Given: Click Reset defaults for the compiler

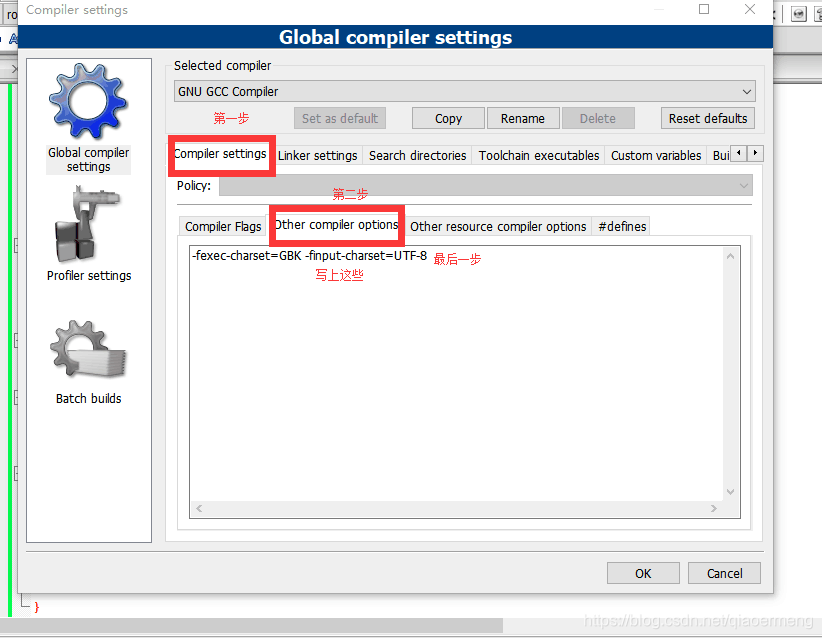Looking at the screenshot, I should [707, 117].
